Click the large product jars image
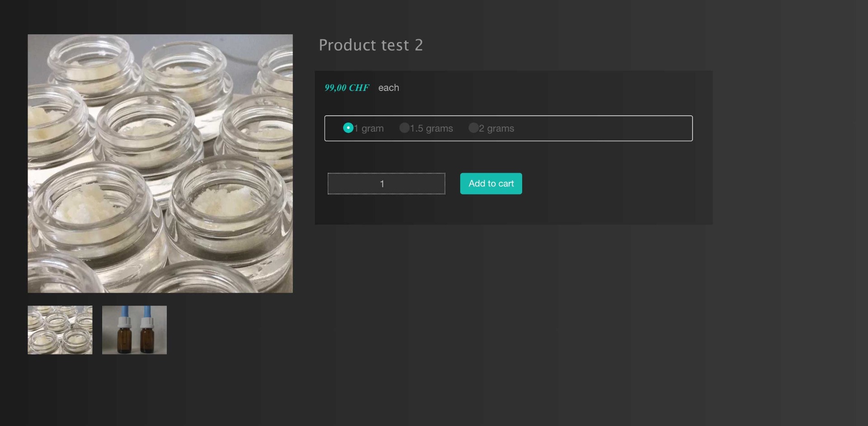Screen dimensions: 868x426 tap(160, 164)
